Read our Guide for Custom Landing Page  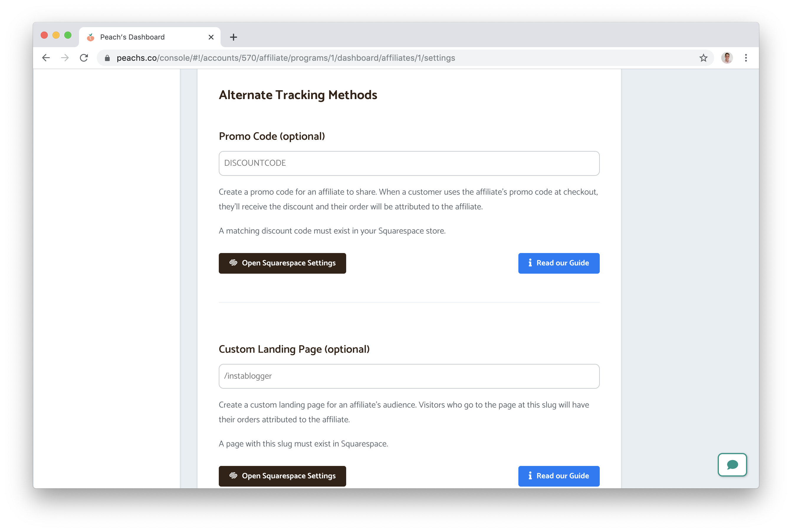coord(558,476)
